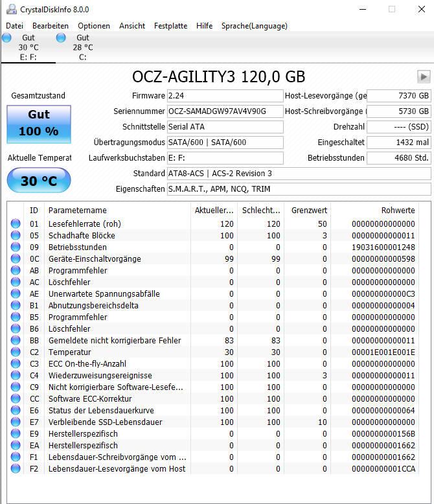Click status orb for C2 Temperatur
434x504 pixels.
(x=16, y=352)
